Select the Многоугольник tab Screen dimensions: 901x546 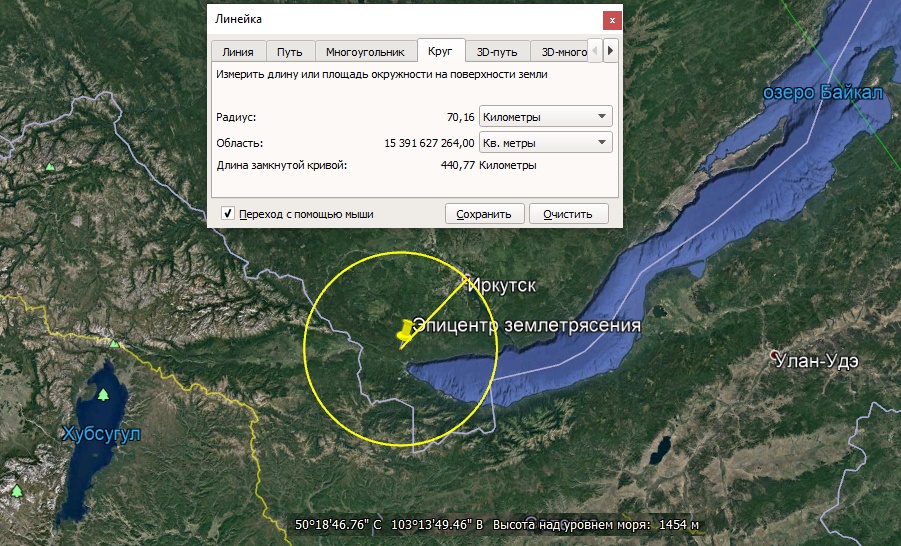coord(365,52)
